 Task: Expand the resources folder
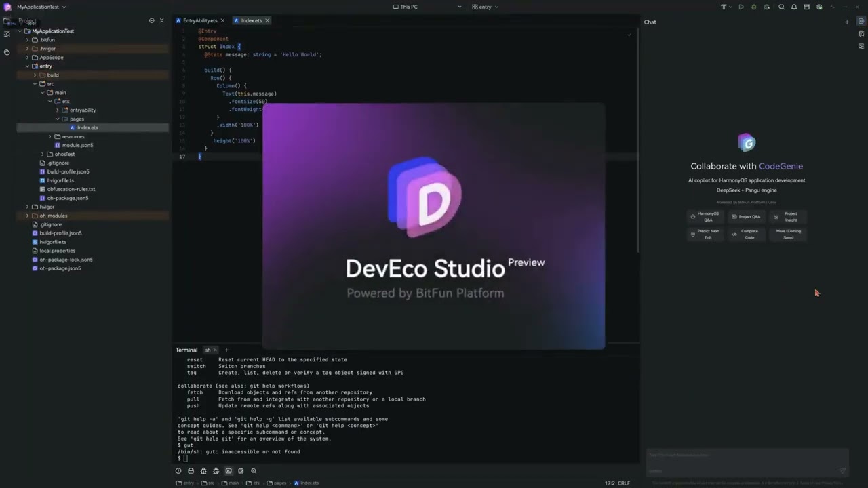click(50, 136)
